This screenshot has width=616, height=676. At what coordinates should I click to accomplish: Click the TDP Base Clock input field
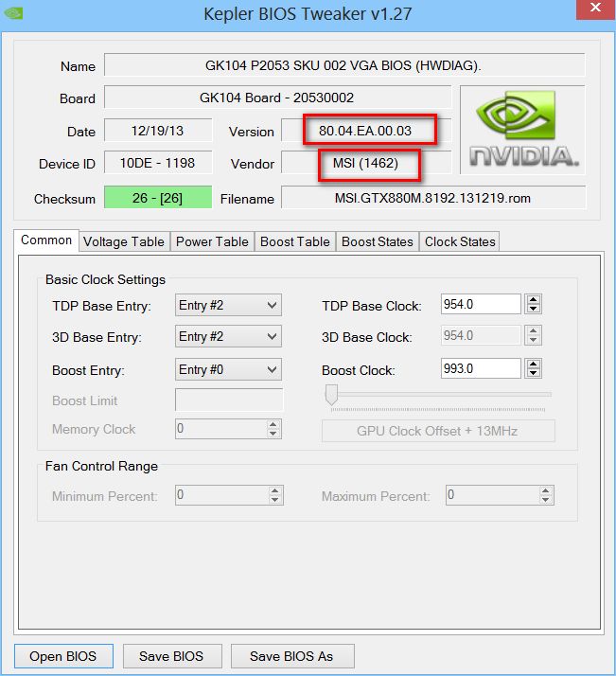click(x=481, y=305)
